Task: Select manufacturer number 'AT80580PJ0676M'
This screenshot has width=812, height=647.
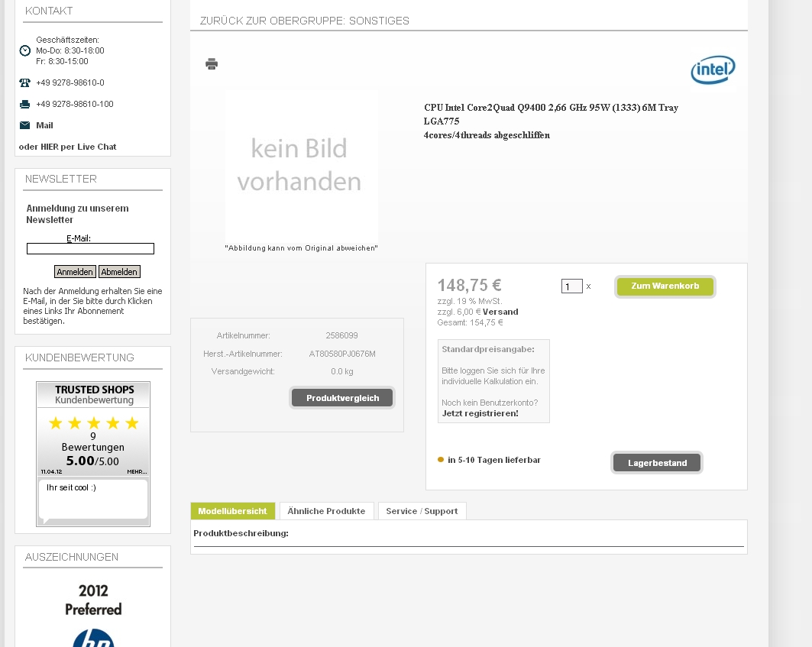Action: (342, 354)
